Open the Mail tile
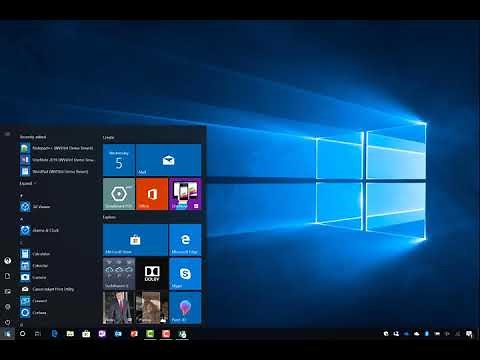The height and width of the screenshot is (360, 480). (x=168, y=160)
